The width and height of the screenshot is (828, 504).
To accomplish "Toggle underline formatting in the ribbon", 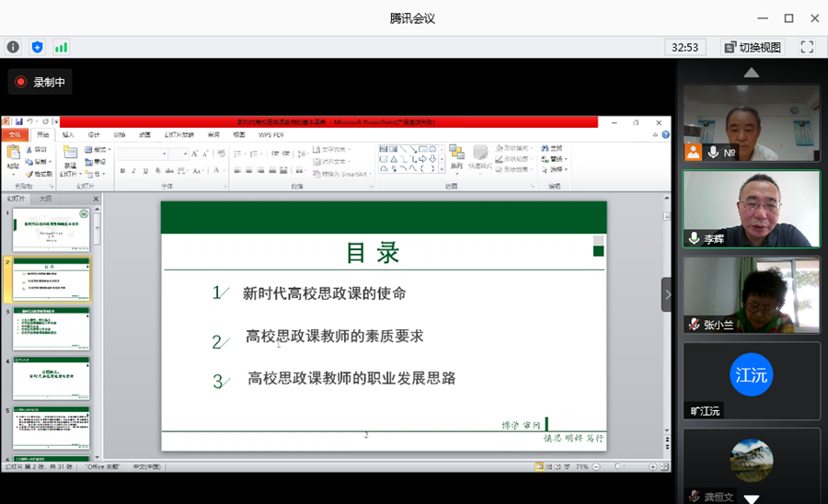I will 147,170.
